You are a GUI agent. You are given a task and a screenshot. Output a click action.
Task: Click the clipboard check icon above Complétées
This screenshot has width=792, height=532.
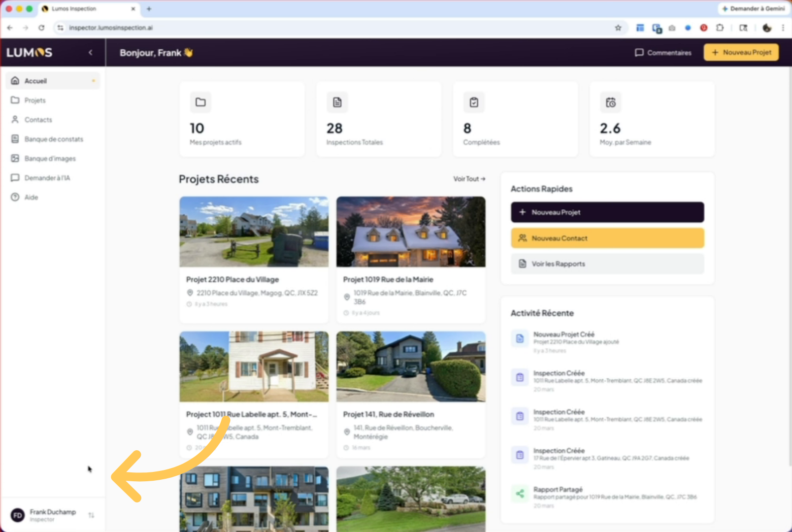tap(474, 102)
